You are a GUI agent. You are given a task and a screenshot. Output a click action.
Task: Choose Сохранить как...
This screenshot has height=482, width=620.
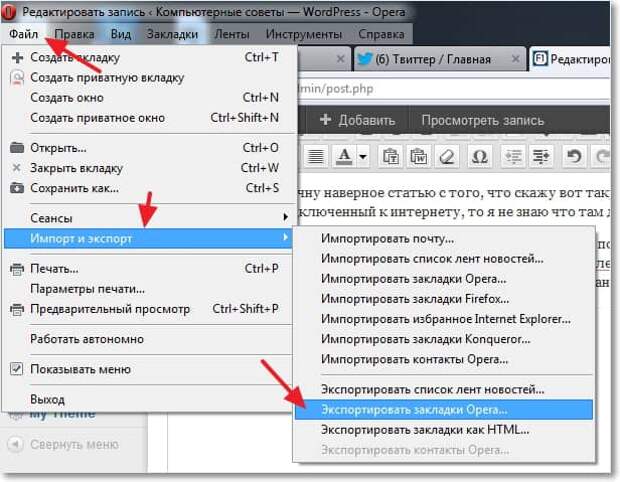[x=148, y=188]
